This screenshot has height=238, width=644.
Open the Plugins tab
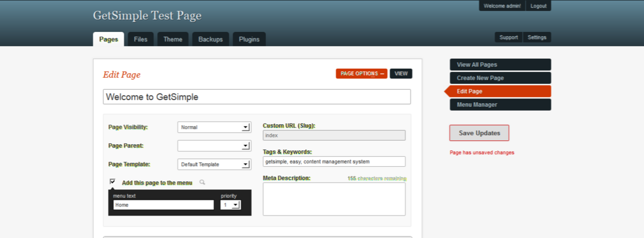pos(249,39)
